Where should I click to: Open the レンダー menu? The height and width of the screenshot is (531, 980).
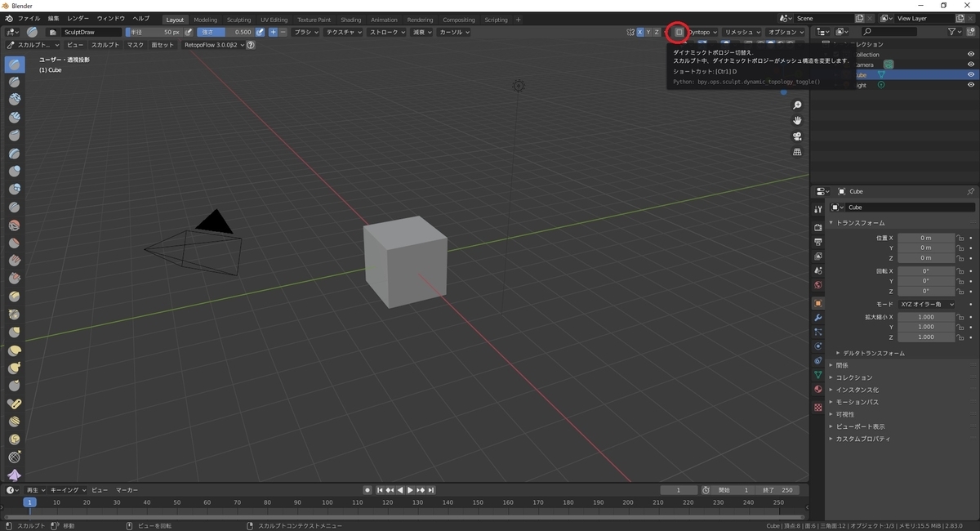78,18
